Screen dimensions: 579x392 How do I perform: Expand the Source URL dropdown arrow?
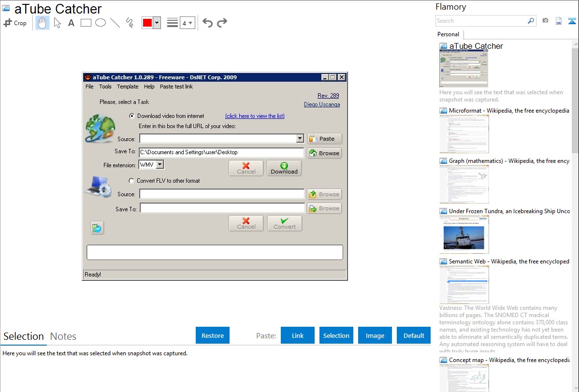point(300,139)
